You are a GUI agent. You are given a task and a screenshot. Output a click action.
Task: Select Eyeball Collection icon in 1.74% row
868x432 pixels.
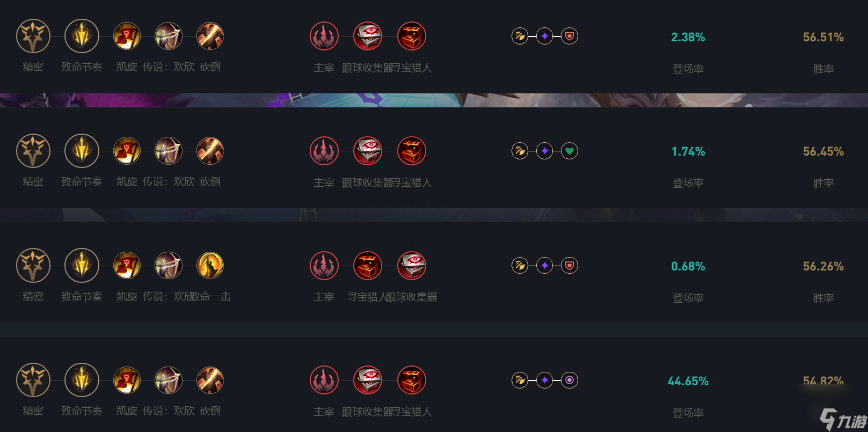(x=368, y=151)
